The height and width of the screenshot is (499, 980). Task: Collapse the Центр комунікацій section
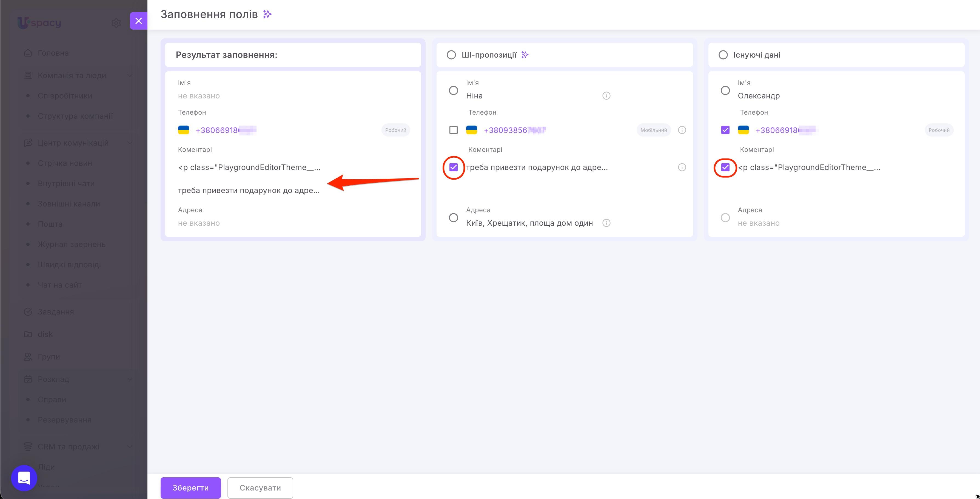130,143
